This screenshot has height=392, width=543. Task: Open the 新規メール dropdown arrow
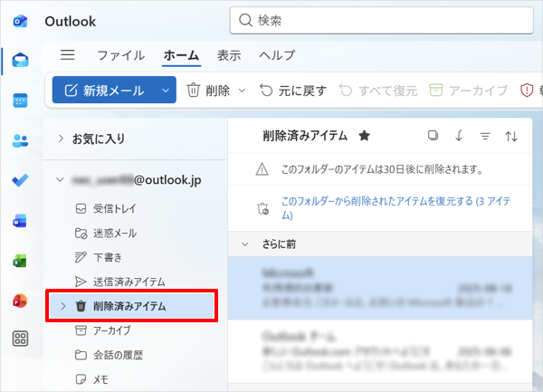click(x=166, y=91)
